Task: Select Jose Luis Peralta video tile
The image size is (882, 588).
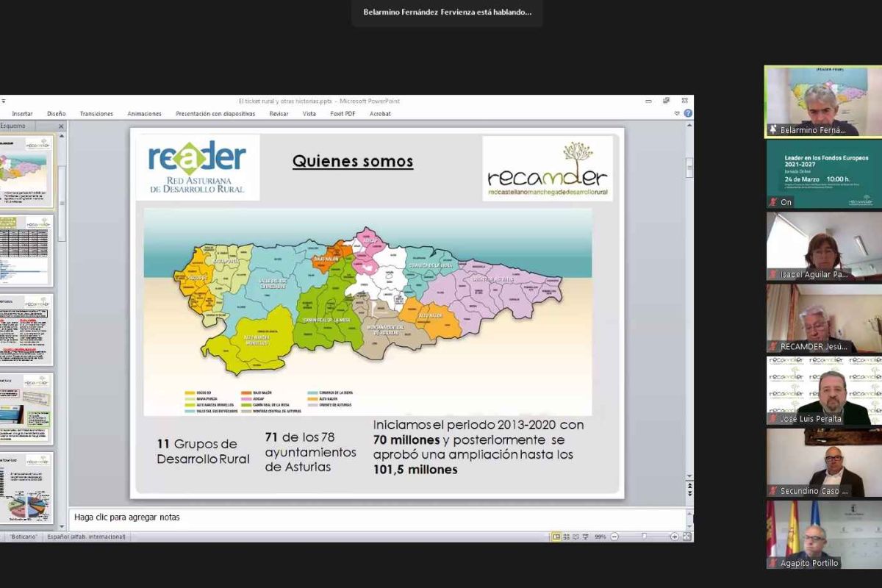Action: click(x=824, y=390)
